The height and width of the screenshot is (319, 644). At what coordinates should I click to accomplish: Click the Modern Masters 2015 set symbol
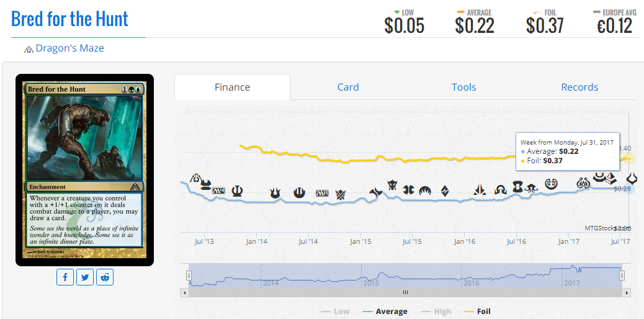[409, 189]
